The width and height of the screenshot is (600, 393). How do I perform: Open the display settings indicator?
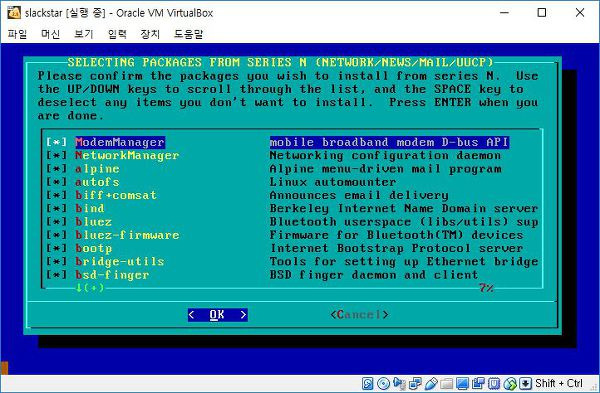(x=462, y=383)
